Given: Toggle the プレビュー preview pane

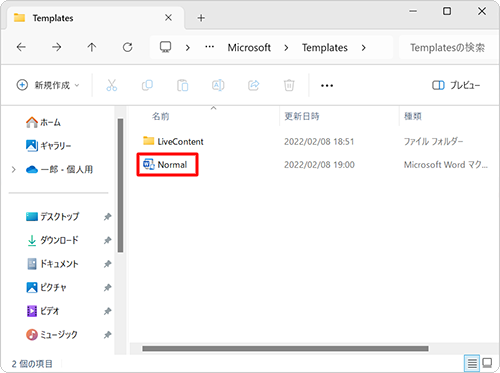Looking at the screenshot, I should [456, 85].
